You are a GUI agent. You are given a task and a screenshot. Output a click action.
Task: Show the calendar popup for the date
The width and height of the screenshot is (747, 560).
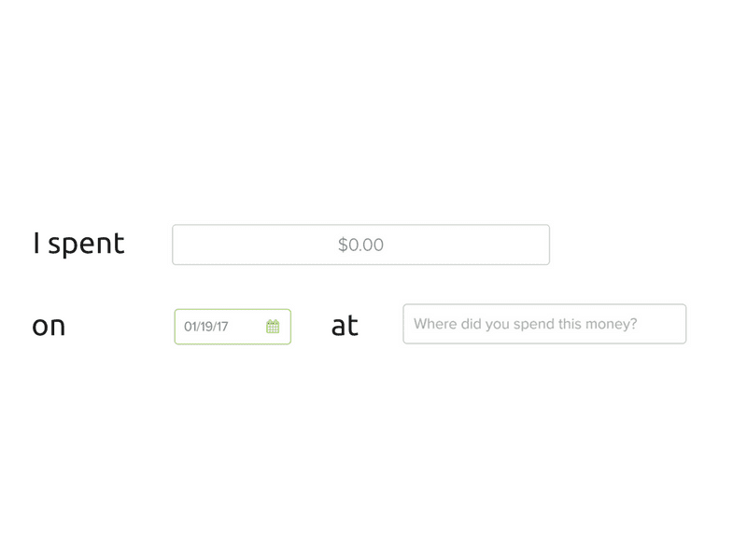pyautogui.click(x=273, y=327)
